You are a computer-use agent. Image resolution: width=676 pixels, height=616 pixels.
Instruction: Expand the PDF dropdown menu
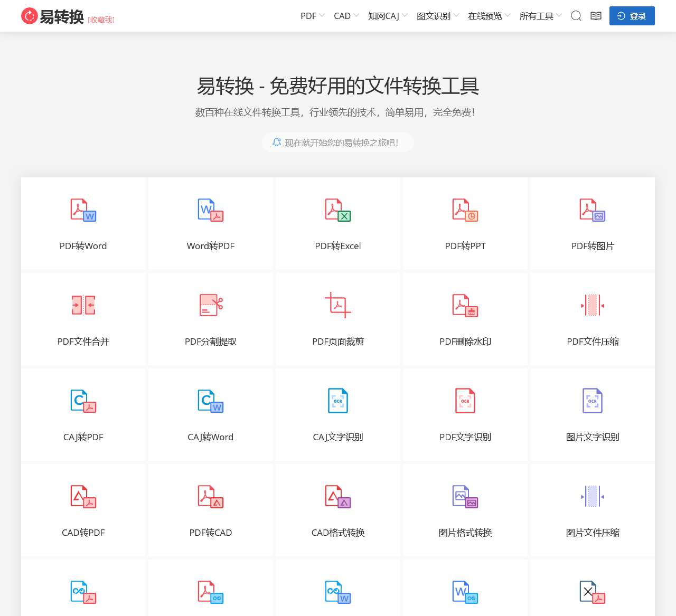tap(312, 16)
